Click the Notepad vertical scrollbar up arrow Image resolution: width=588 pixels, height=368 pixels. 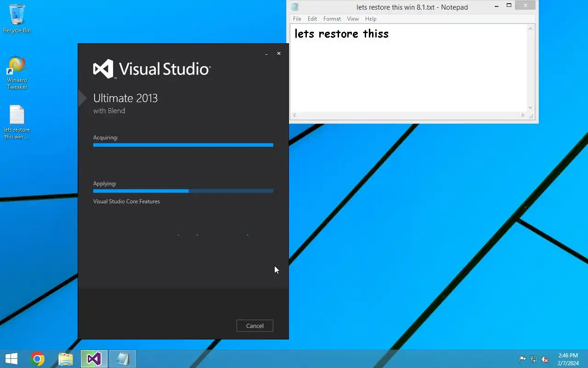[531, 29]
